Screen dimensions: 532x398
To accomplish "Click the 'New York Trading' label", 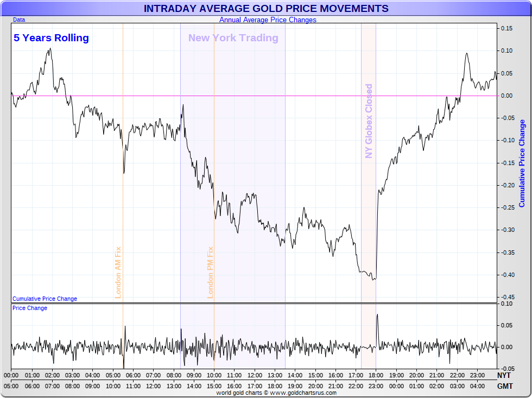I will click(x=233, y=37).
